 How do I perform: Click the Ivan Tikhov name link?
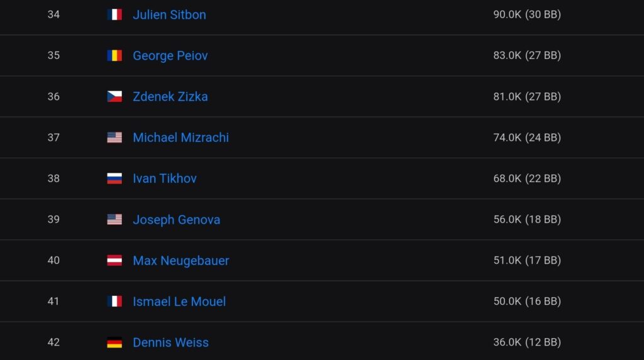point(165,178)
